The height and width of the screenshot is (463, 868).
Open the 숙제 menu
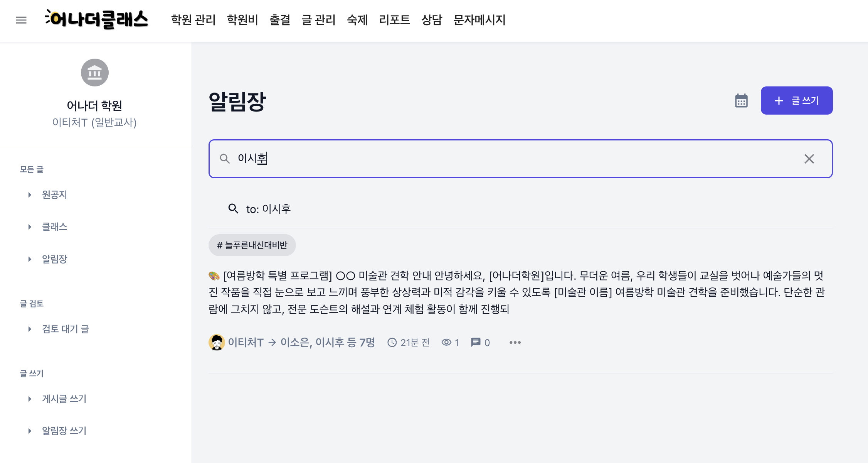coord(357,20)
